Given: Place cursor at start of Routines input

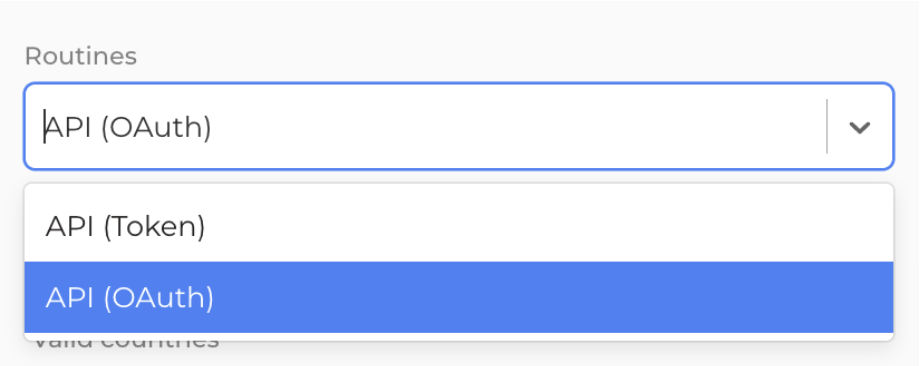Looking at the screenshot, I should click(45, 127).
